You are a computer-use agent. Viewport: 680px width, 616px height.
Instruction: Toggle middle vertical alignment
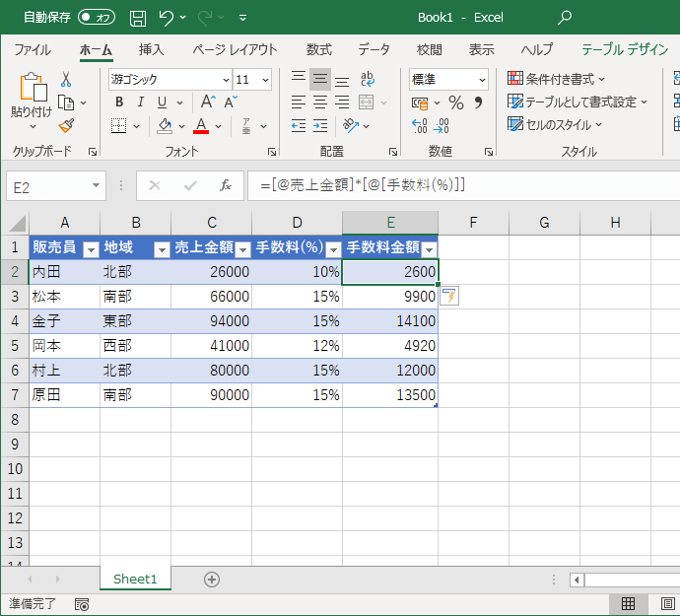coord(320,79)
